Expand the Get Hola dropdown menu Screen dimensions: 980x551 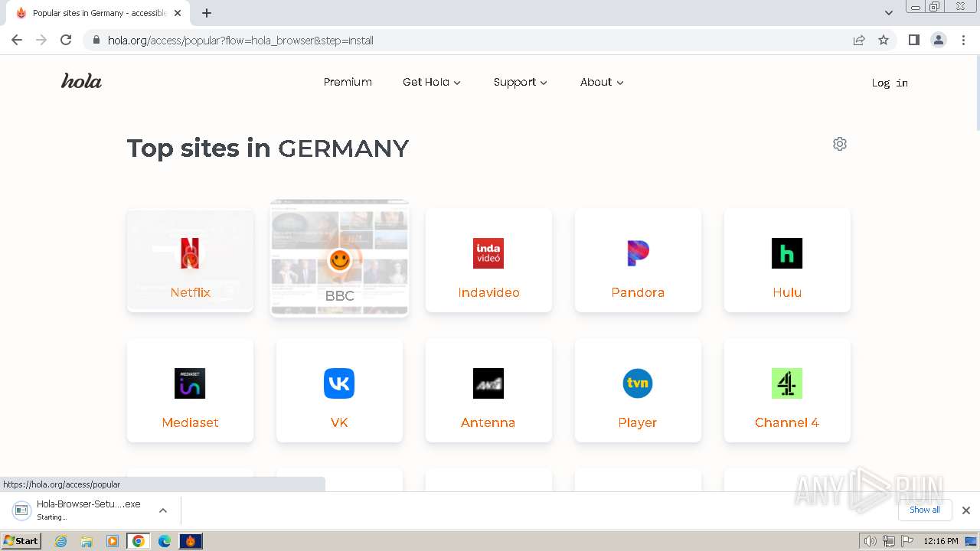pos(432,82)
